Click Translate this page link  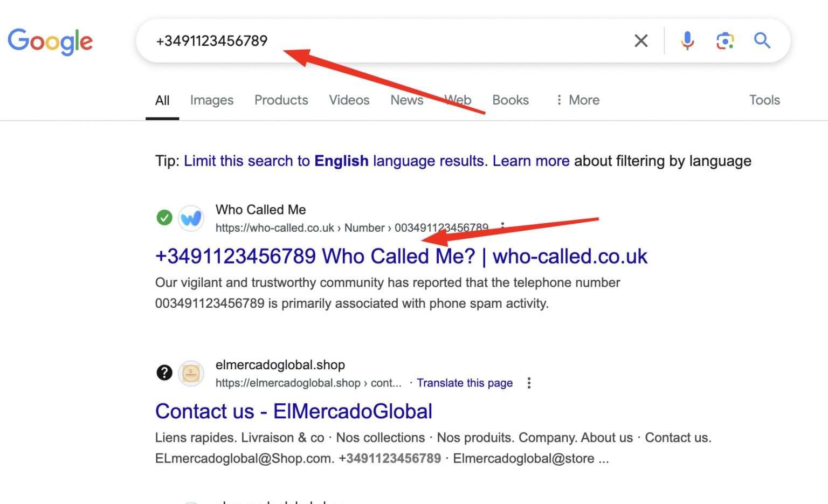[x=464, y=383]
